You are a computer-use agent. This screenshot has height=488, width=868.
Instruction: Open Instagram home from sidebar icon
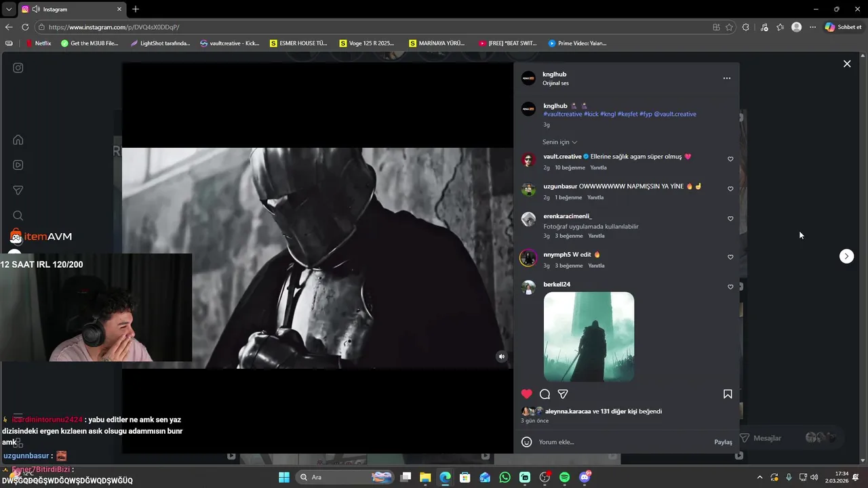(18, 140)
